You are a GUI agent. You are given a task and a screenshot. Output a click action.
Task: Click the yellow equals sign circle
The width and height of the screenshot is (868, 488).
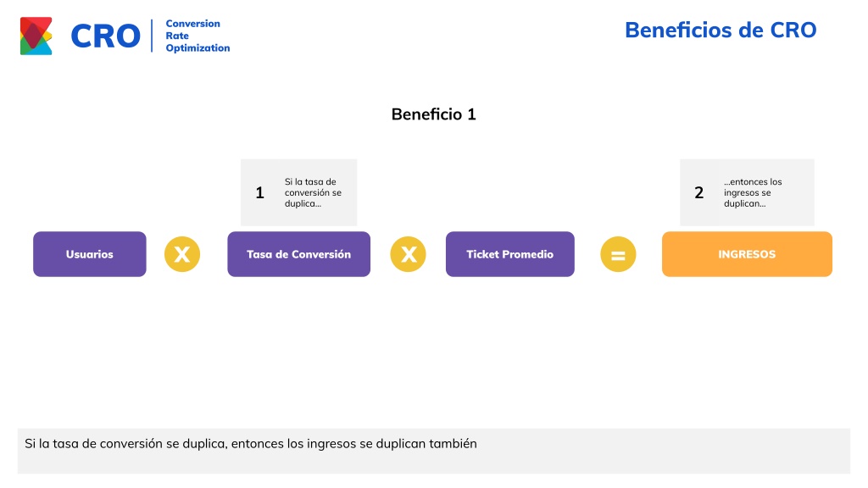pyautogui.click(x=618, y=254)
